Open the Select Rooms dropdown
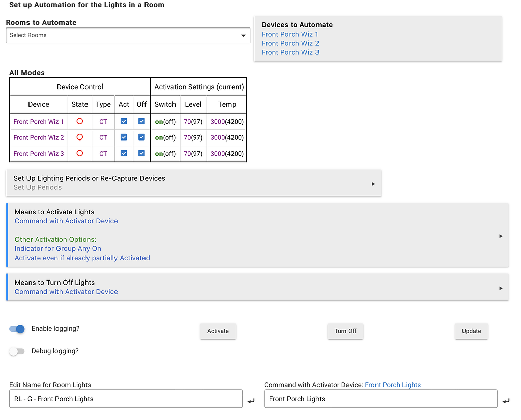 [x=128, y=35]
